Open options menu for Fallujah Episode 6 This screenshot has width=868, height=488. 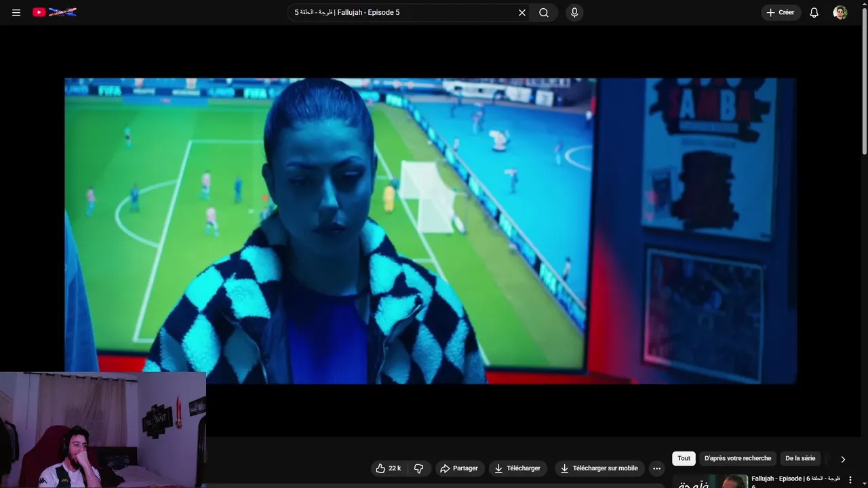point(850,480)
